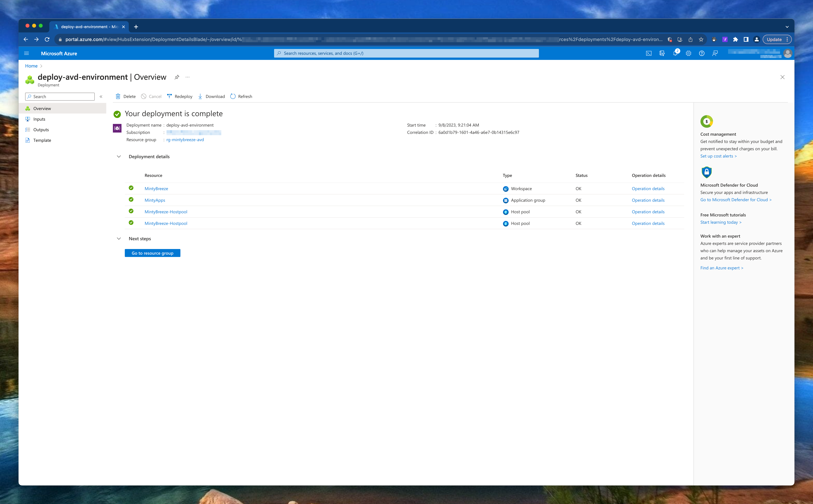Open the rg-mintybreeze-avd resource group link
Viewport: 813px width, 504px height.
click(x=185, y=140)
